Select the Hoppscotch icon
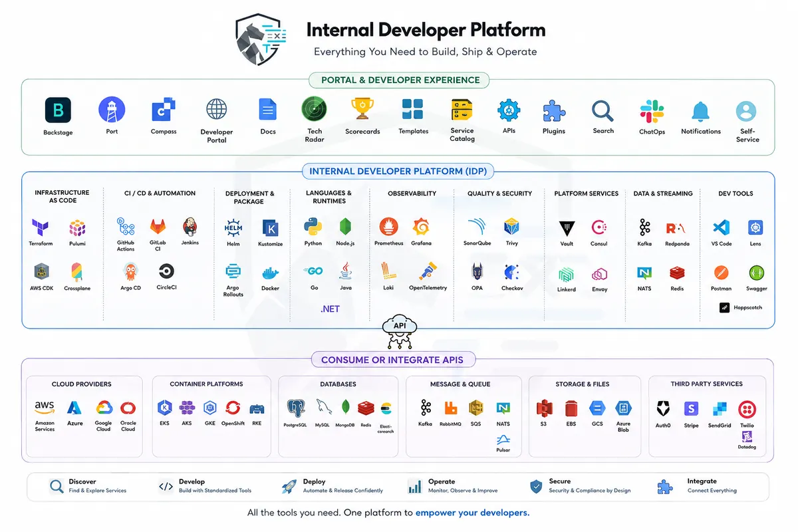The image size is (798, 532). pyautogui.click(x=725, y=307)
